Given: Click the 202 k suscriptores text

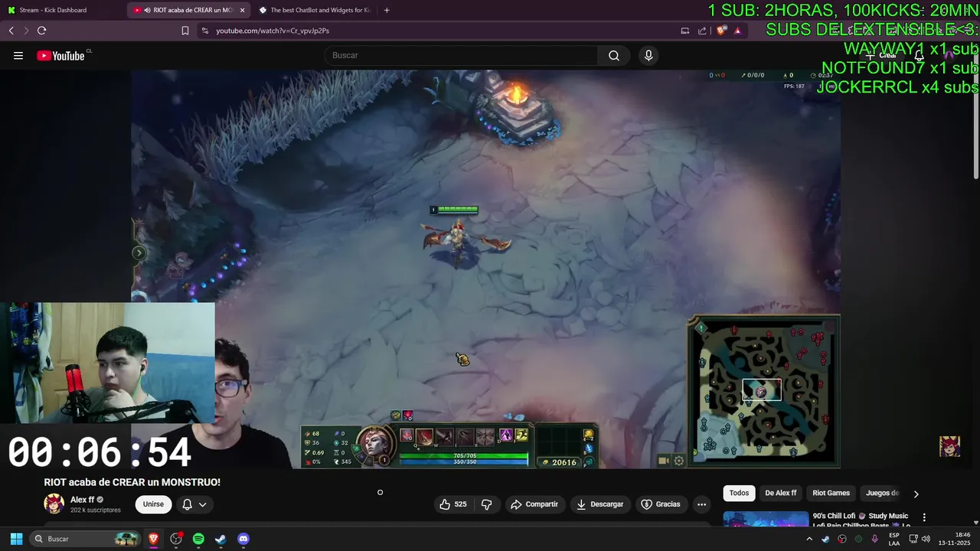Looking at the screenshot, I should coord(96,510).
